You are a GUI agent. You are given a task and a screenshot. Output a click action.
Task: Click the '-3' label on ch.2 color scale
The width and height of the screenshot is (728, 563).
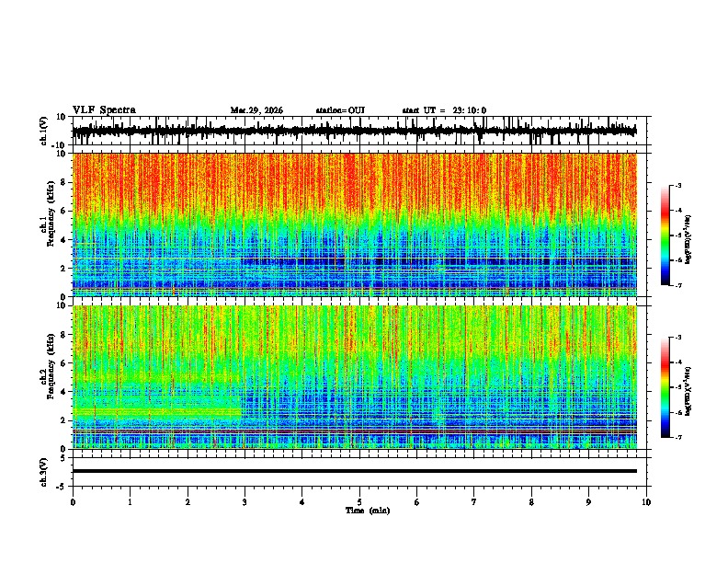click(x=678, y=338)
